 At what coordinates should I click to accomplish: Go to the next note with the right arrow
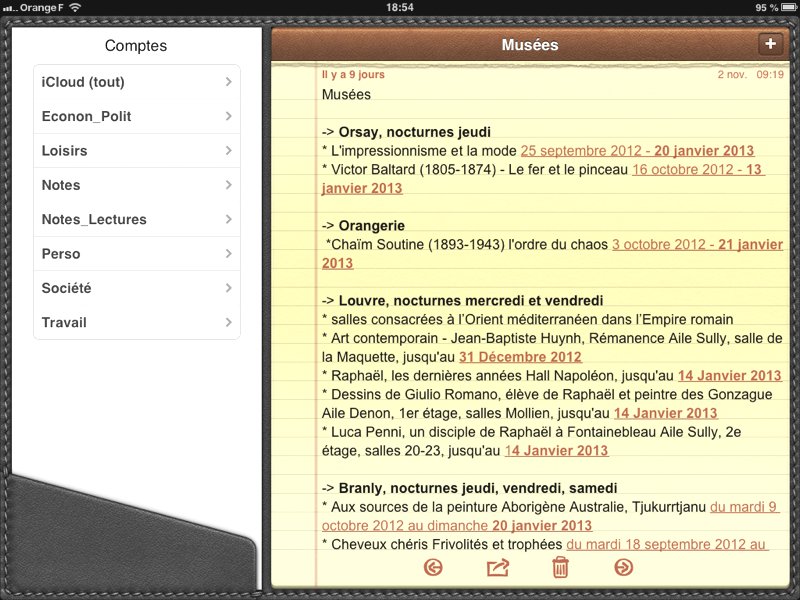coord(624,568)
